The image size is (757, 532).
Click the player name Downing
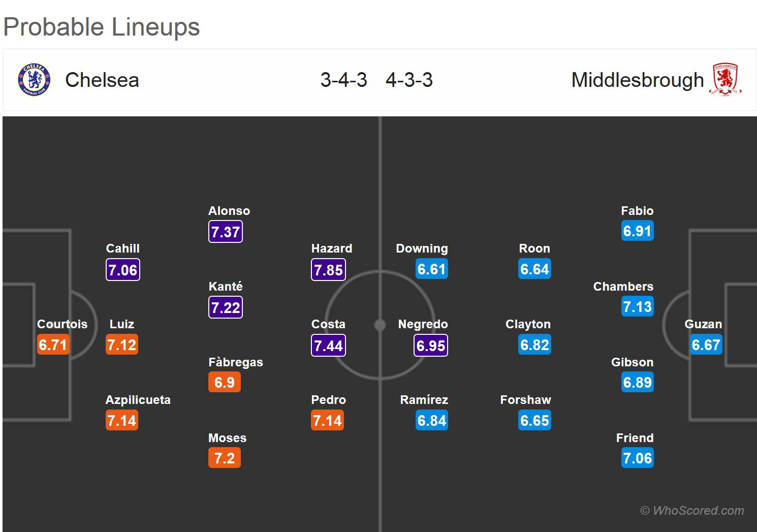(x=422, y=248)
